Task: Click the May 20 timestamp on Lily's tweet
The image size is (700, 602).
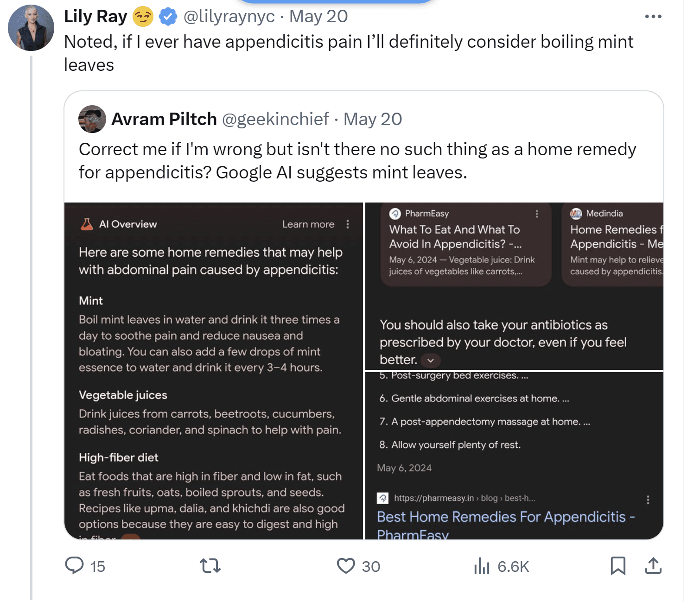Action: click(318, 17)
